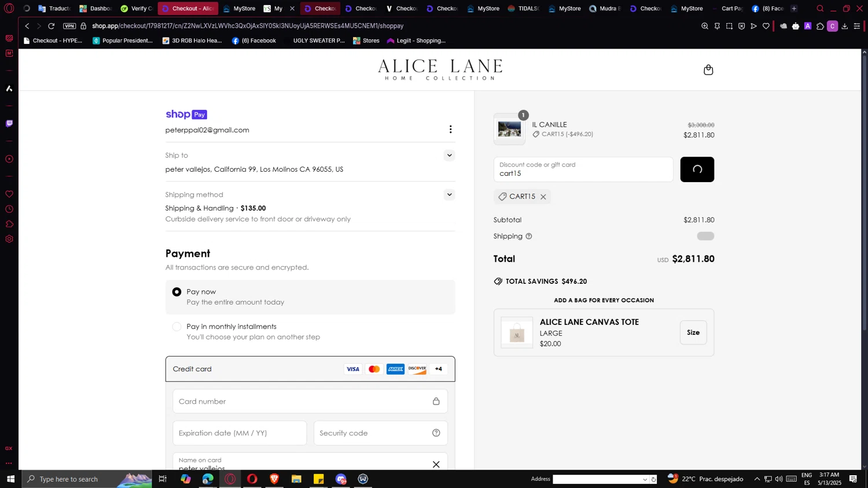Clear Name on card with X icon
Viewport: 868px width, 488px height.
436,464
